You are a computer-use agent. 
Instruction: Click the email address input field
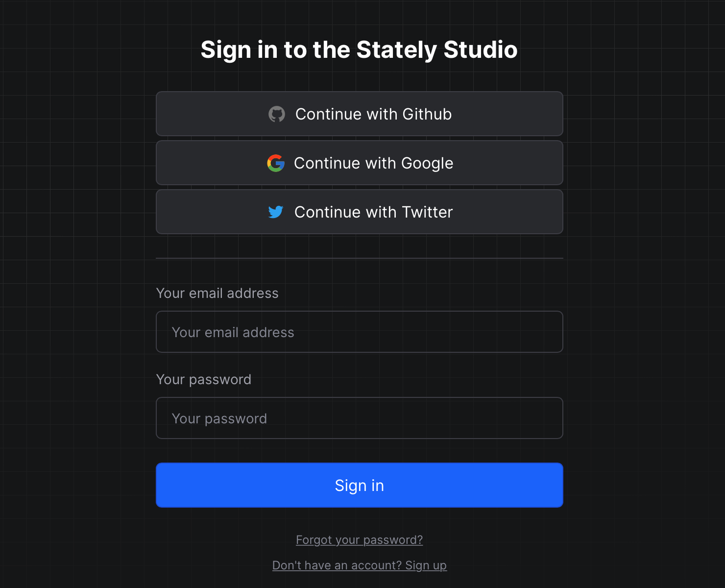pyautogui.click(x=359, y=332)
